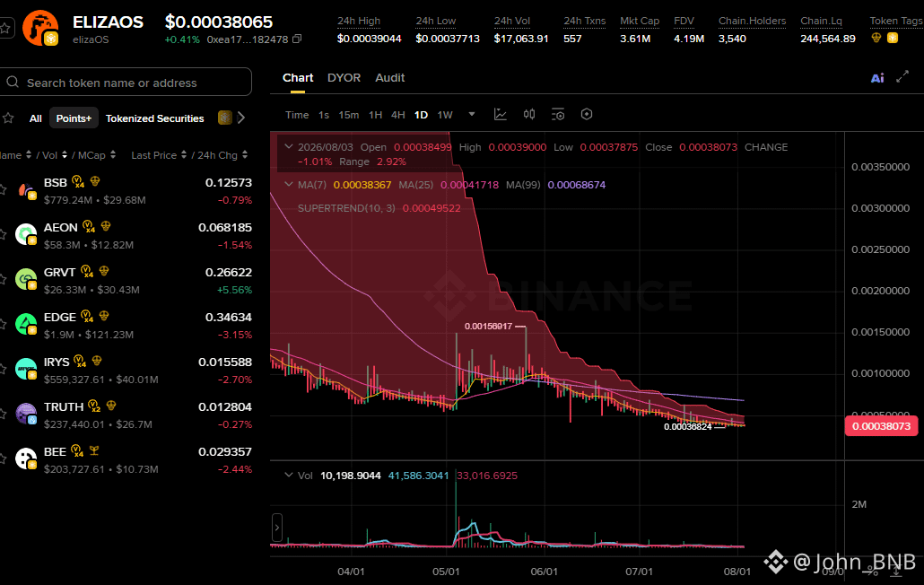Click the trophy badge on BEE
The height and width of the screenshot is (585, 924).
pos(93,450)
